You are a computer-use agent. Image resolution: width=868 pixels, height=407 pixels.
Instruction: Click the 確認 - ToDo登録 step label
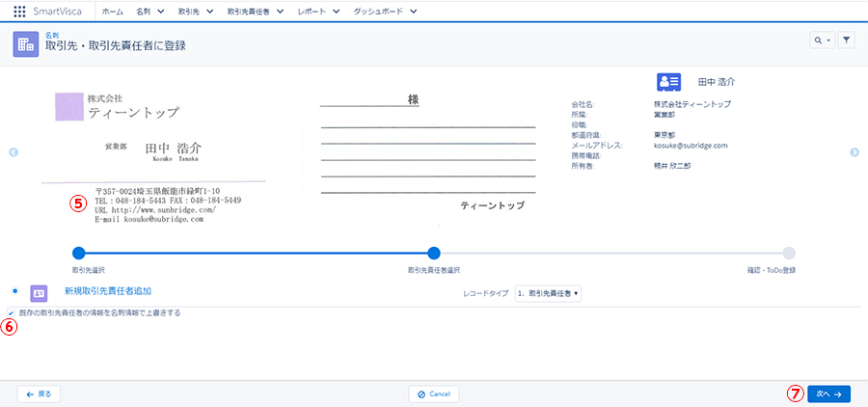[771, 271]
